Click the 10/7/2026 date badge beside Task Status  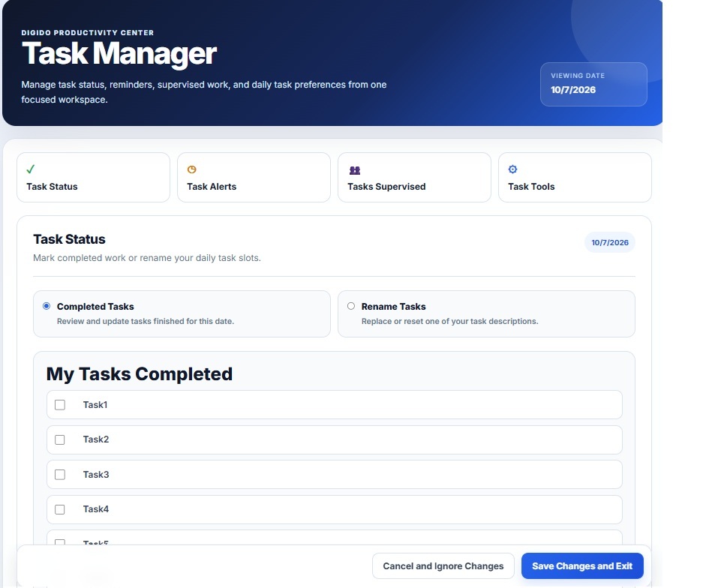[x=610, y=242]
